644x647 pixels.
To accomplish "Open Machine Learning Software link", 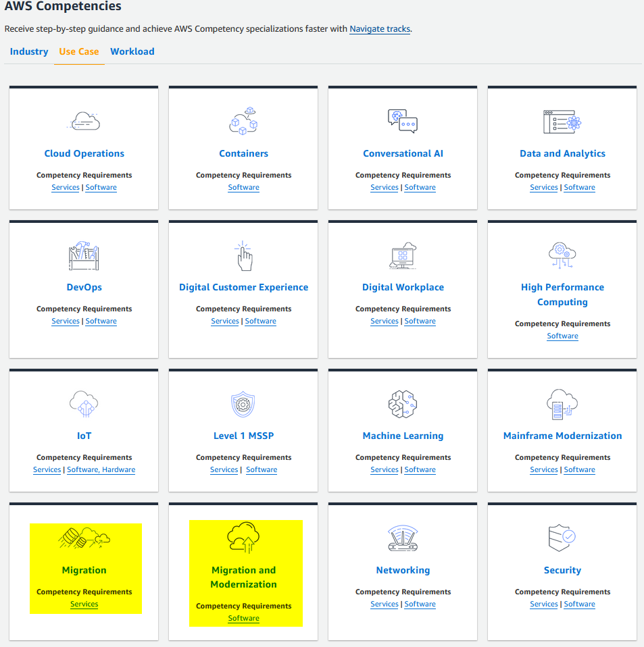I will pos(420,469).
